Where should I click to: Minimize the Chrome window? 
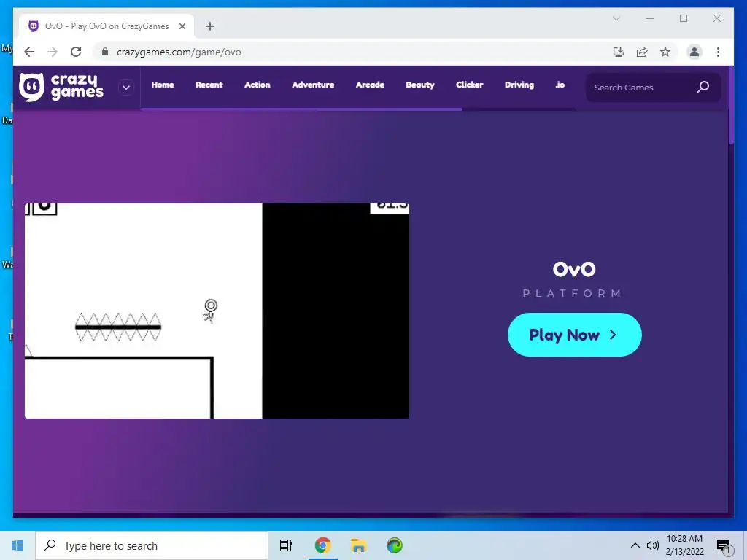pos(650,18)
